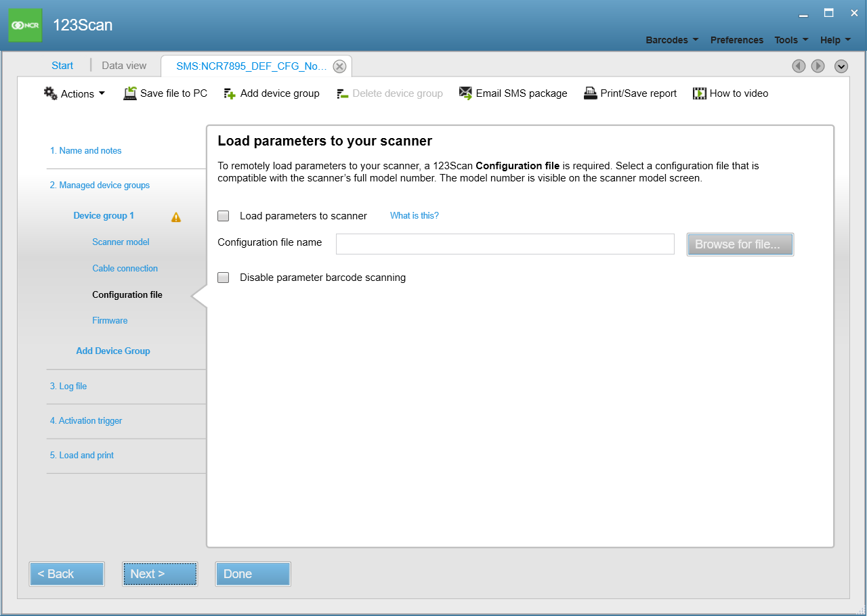Click the Configuration file name field

point(505,244)
